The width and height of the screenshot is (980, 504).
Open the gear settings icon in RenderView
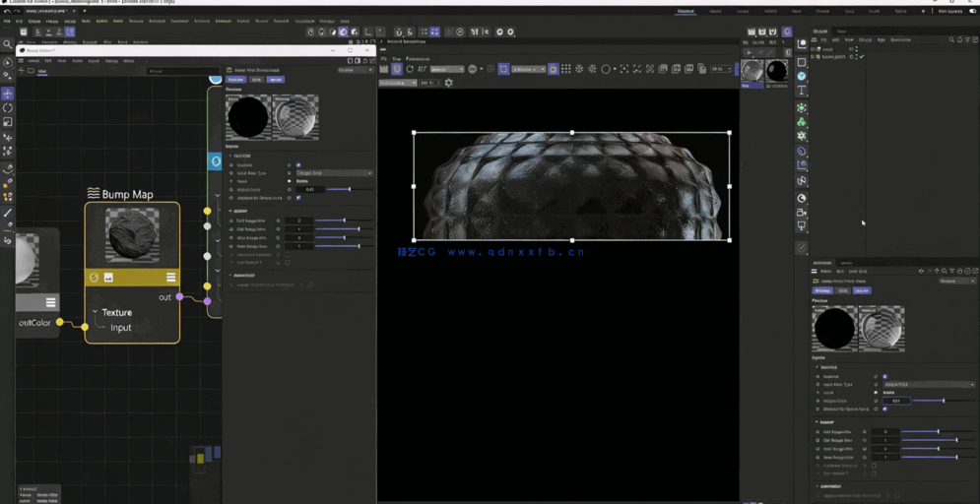(448, 83)
